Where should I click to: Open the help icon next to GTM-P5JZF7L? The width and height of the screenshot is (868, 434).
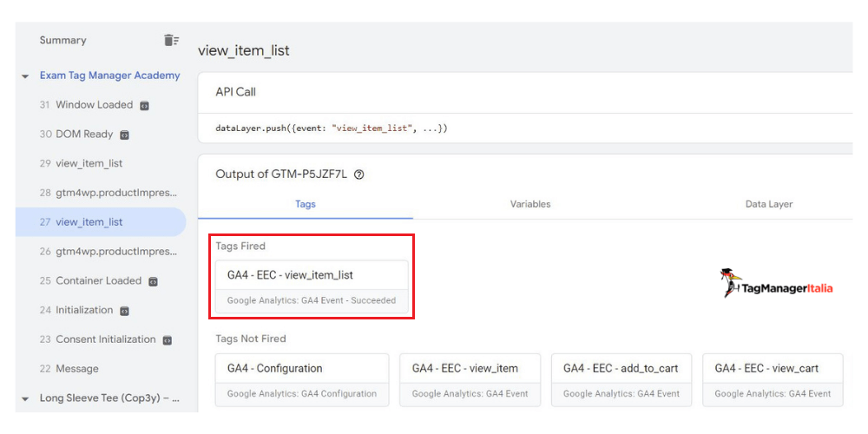(x=358, y=174)
